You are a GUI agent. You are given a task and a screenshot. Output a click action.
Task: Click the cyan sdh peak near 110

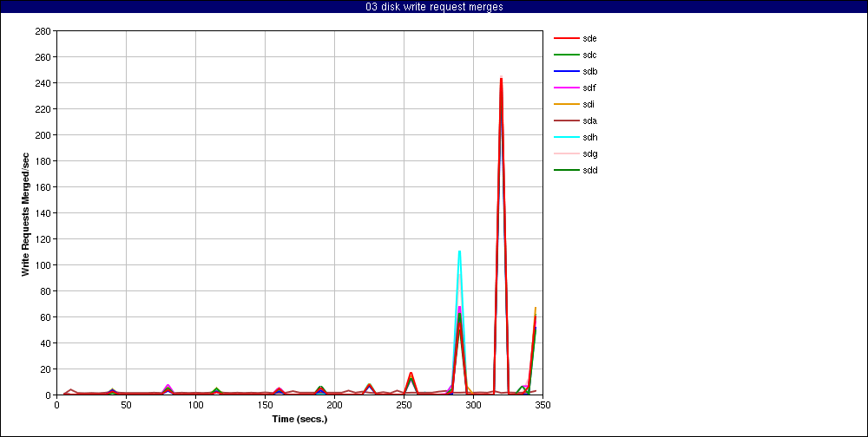[459, 251]
